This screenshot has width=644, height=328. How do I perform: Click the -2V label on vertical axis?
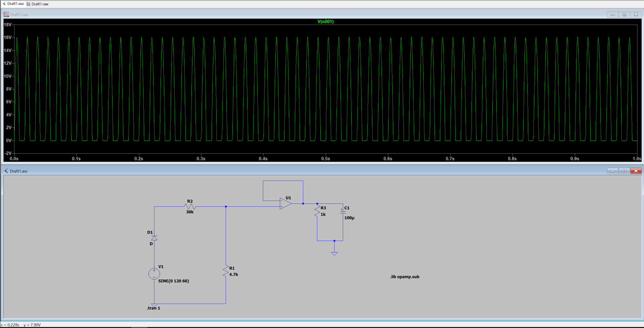pos(8,153)
